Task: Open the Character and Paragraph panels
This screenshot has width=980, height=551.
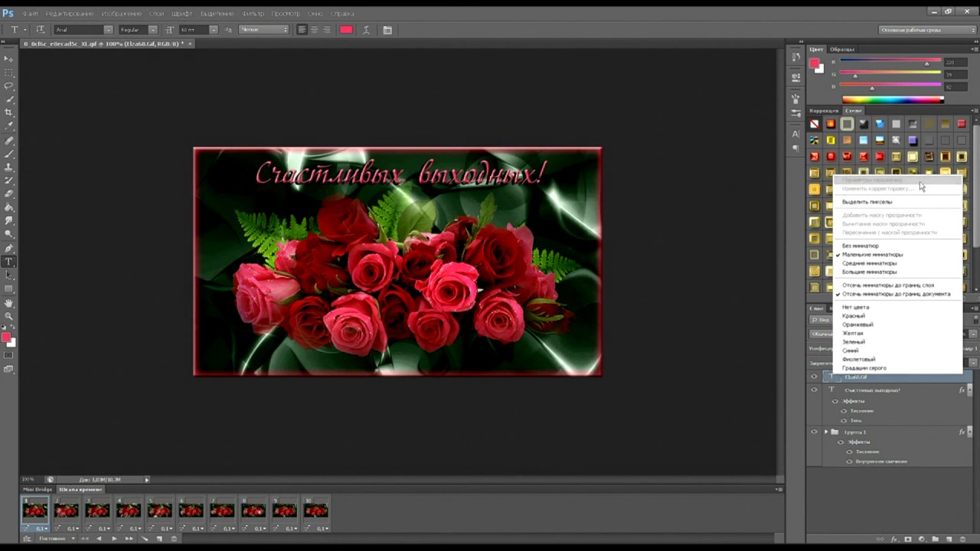Action: tap(387, 30)
